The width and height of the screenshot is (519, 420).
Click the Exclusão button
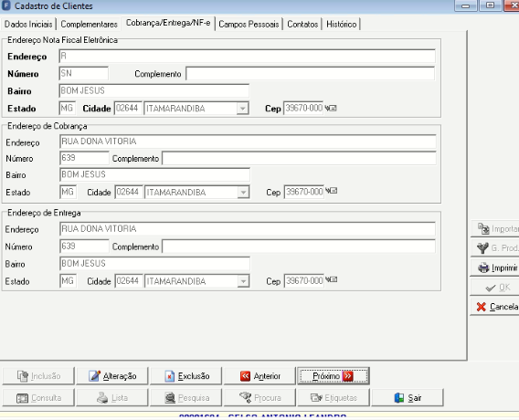click(186, 376)
